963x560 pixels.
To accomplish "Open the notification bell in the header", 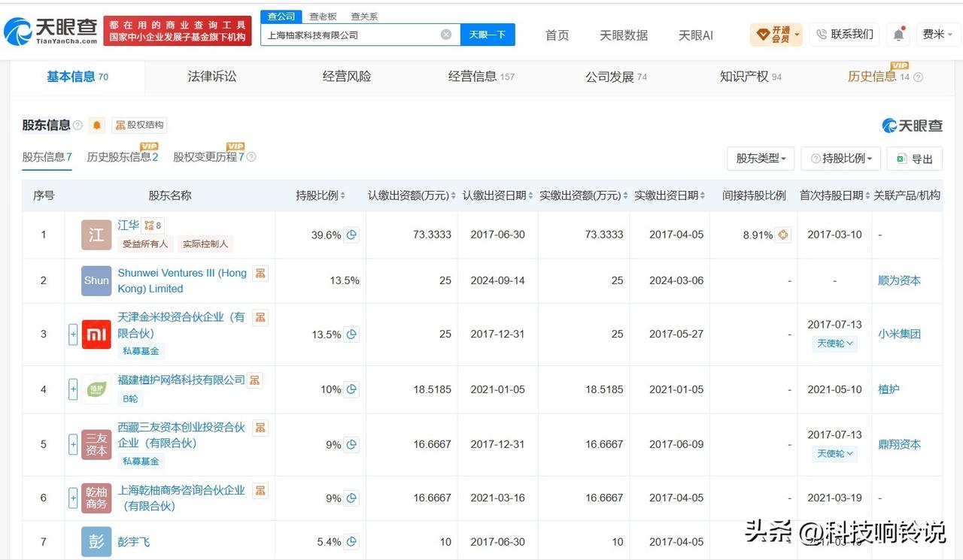I will [x=898, y=35].
